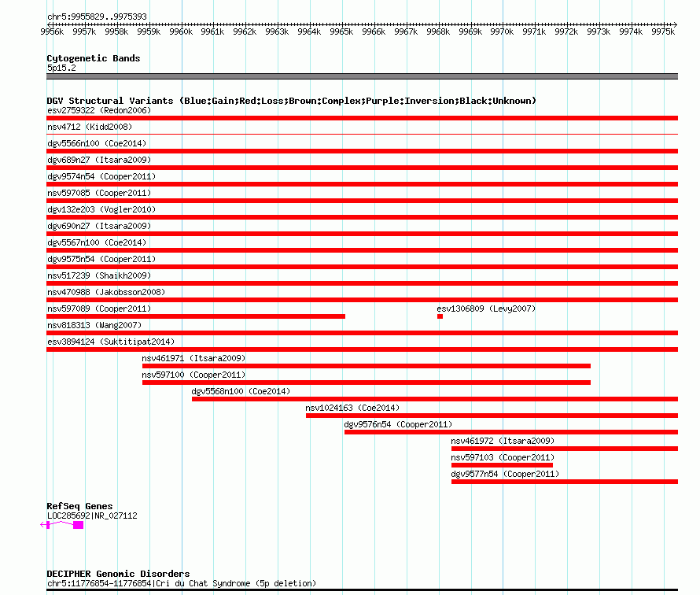This screenshot has width=700, height=595.
Task: Click the chr5:9955829..9975393 coordinate label
Action: [97, 17]
